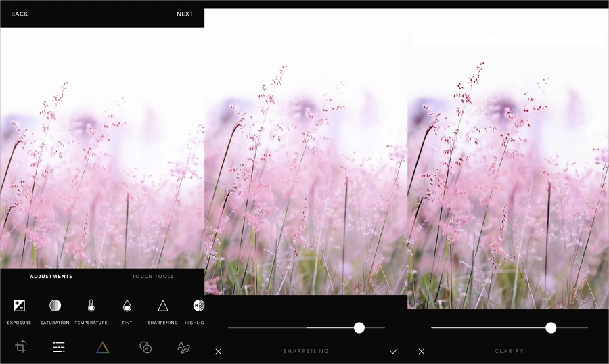The image size is (609, 364).
Task: Go back using the BACK button
Action: (20, 14)
